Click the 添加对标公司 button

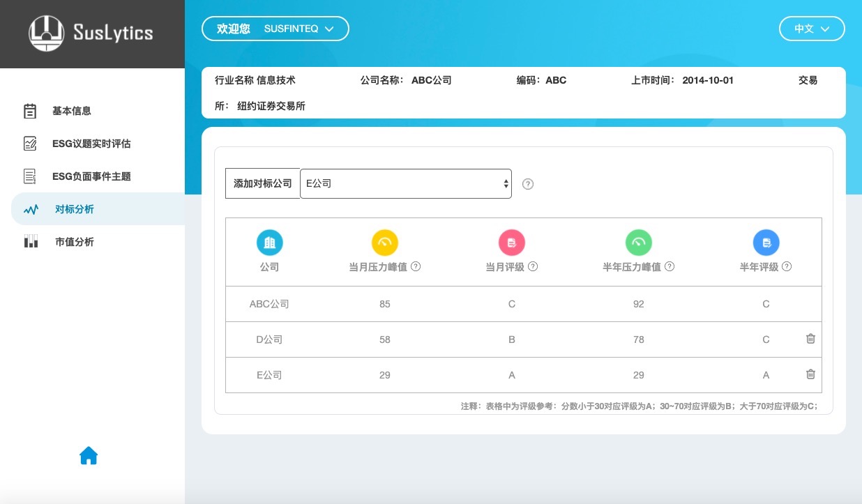pos(262,184)
